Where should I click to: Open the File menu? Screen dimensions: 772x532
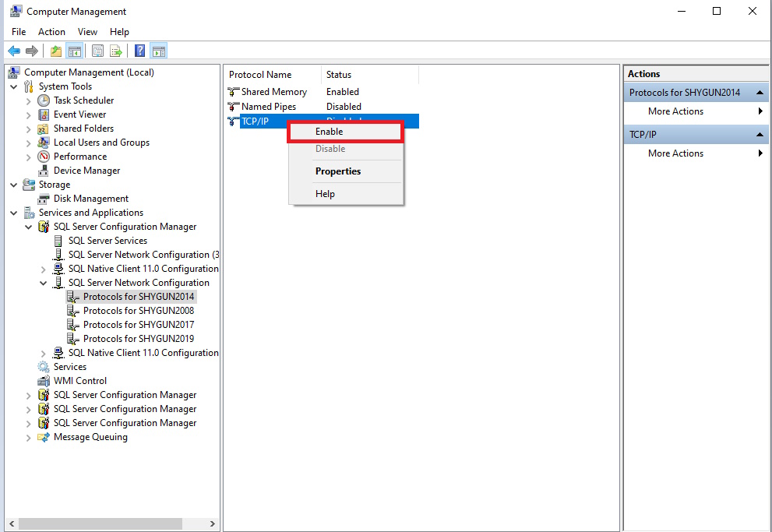coord(19,31)
